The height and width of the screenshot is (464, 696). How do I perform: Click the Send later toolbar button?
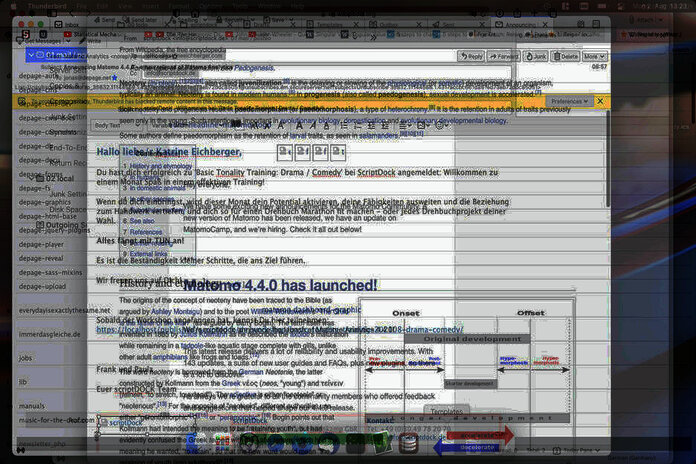click(140, 20)
